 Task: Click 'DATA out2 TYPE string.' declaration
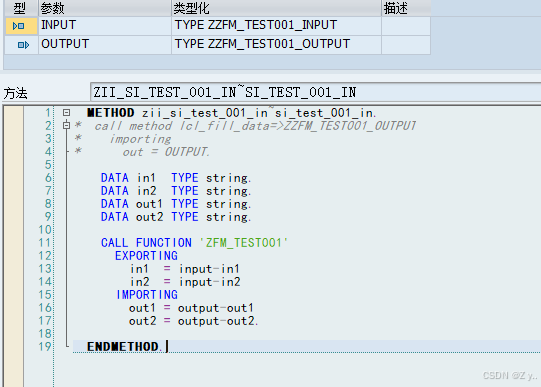(x=176, y=217)
